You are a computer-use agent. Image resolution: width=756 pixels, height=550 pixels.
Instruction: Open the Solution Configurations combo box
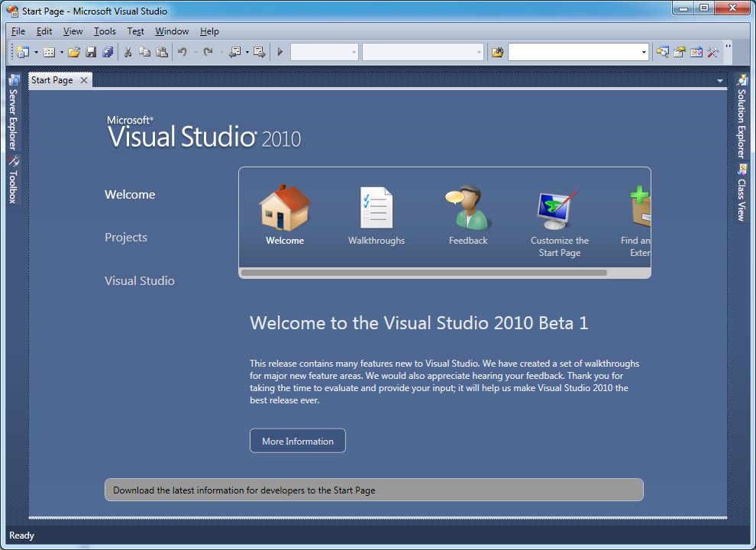point(325,52)
